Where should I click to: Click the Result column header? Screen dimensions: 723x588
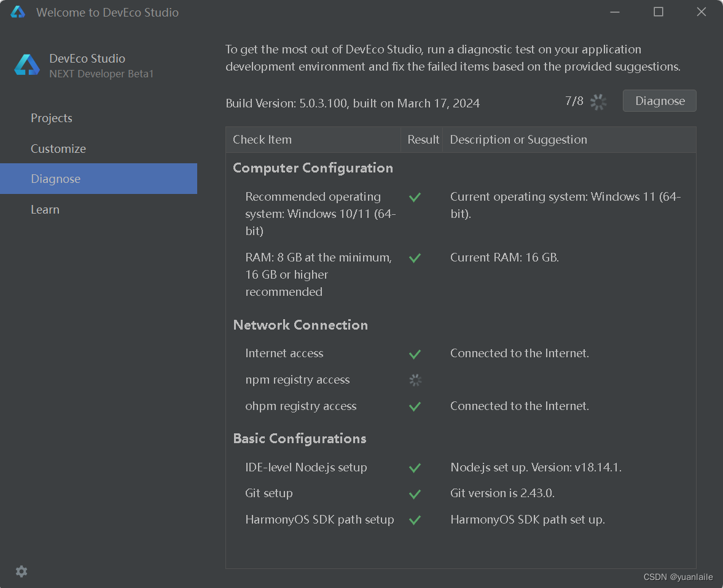coord(423,139)
